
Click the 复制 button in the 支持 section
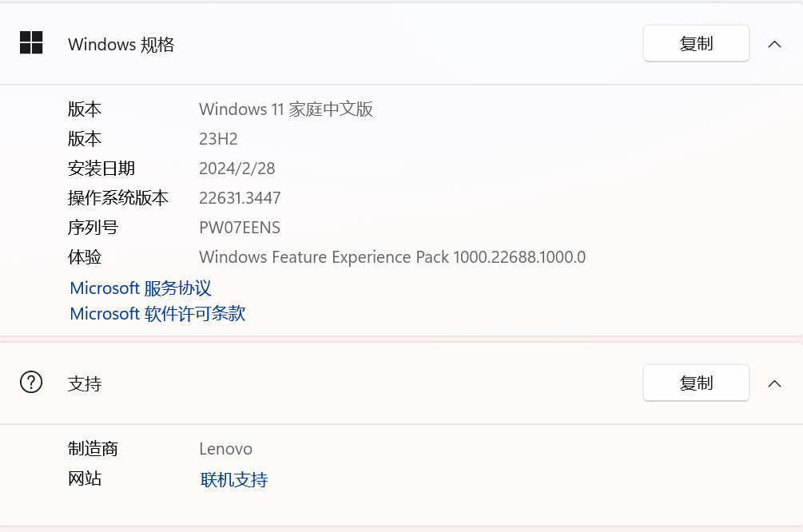(x=695, y=383)
